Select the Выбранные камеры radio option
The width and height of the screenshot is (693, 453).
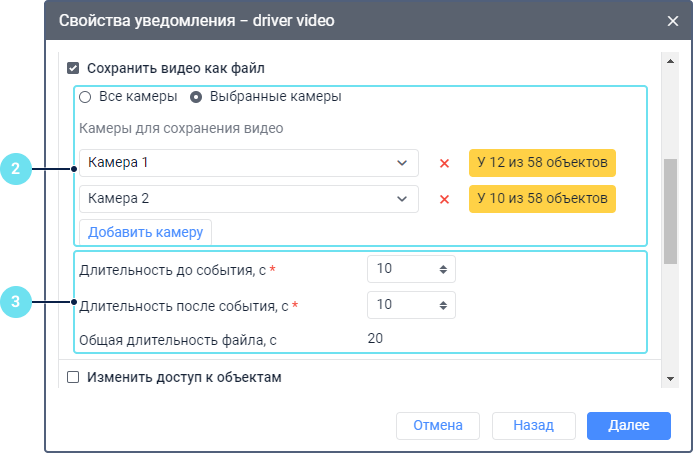(x=196, y=97)
